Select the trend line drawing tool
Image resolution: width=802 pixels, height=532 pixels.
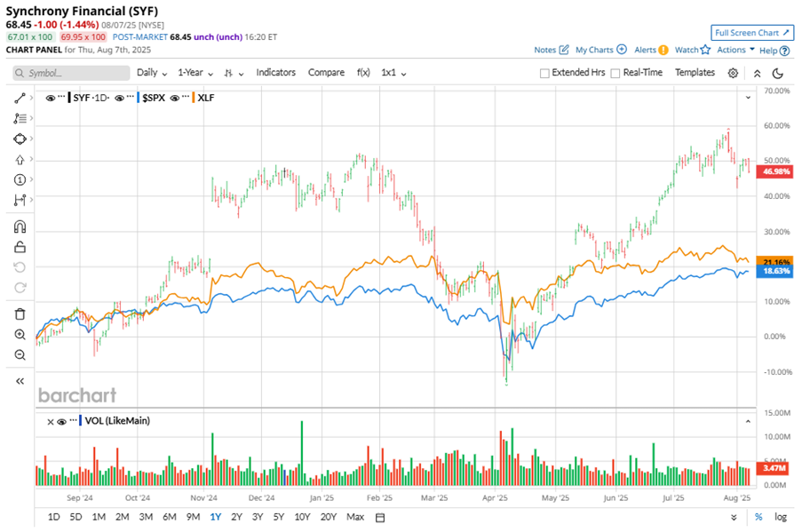pos(20,99)
